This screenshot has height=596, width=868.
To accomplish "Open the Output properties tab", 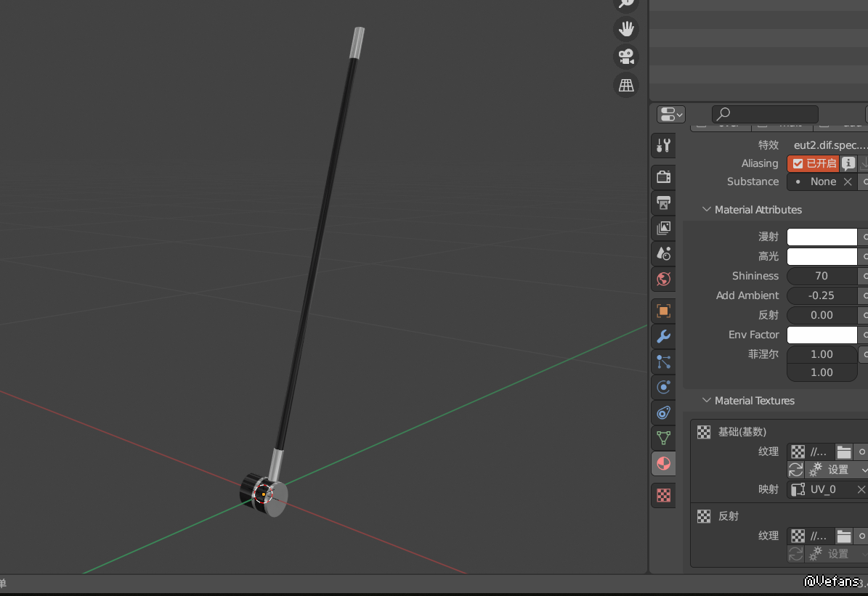I will click(x=663, y=203).
